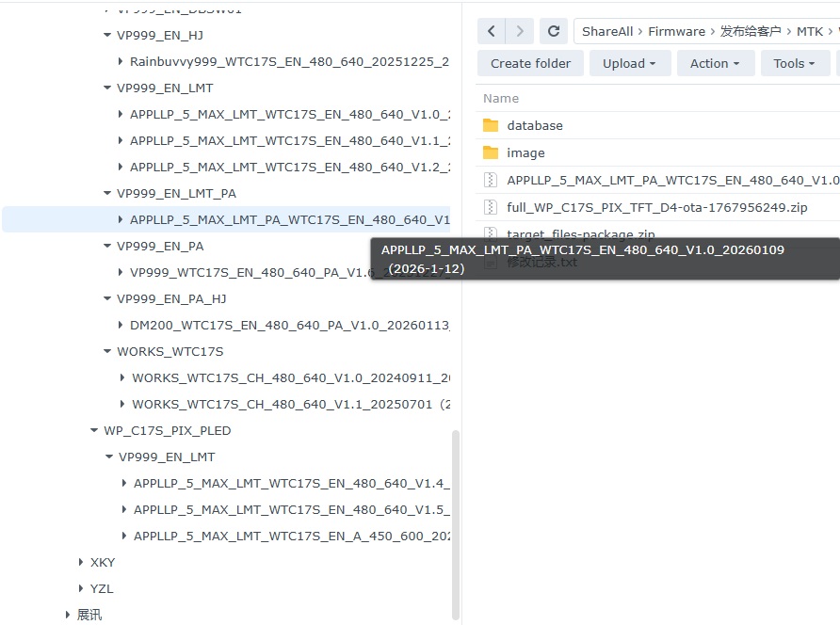This screenshot has height=625, width=840.
Task: Select full_WP_C17S_PIX_TFT_D4-ota zip file icon
Action: 490,207
